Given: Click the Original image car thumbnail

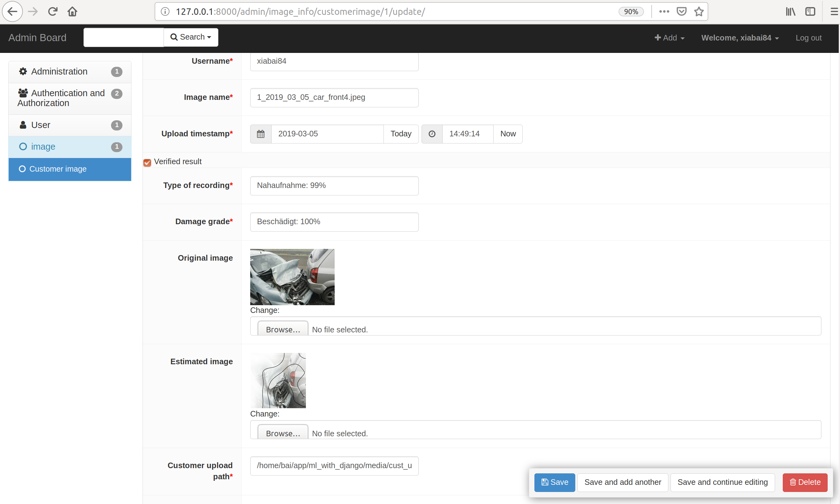Looking at the screenshot, I should point(292,277).
